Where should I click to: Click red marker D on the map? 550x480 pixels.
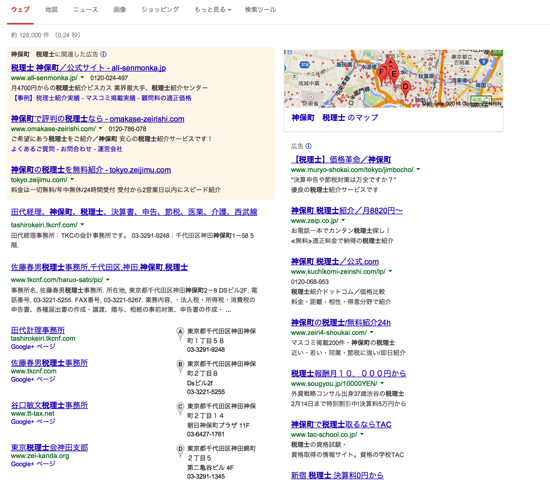pos(405,88)
